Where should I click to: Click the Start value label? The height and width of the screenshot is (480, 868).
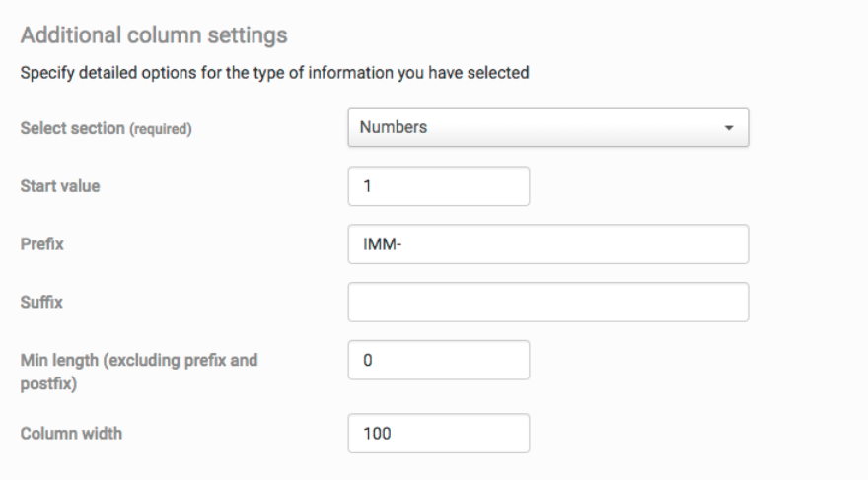pyautogui.click(x=58, y=187)
